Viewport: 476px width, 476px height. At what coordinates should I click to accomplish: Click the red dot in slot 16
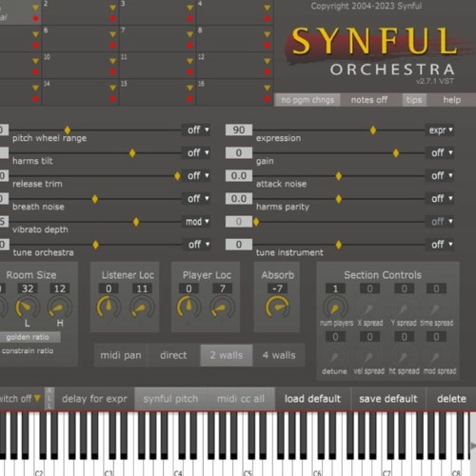pos(268,99)
